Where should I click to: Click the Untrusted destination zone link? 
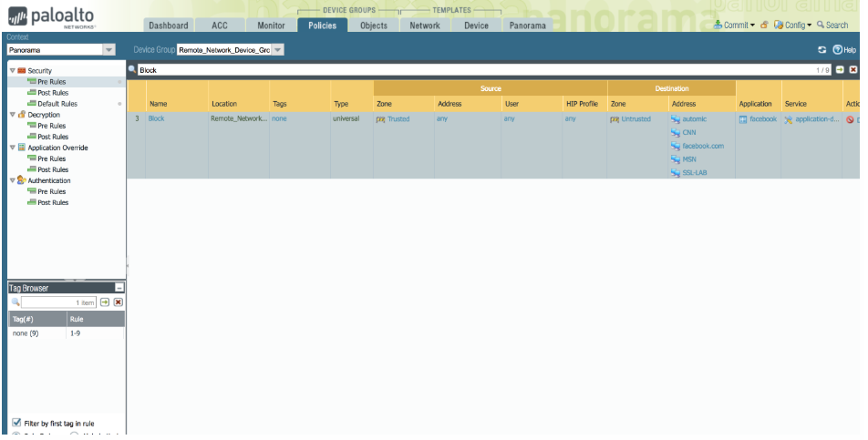pyautogui.click(x=636, y=118)
